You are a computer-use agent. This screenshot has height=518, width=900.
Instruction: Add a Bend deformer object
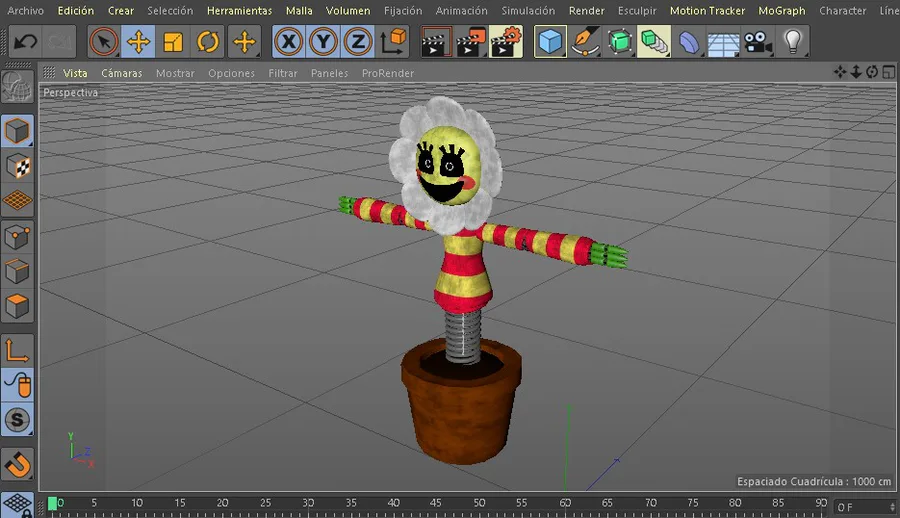(x=689, y=41)
